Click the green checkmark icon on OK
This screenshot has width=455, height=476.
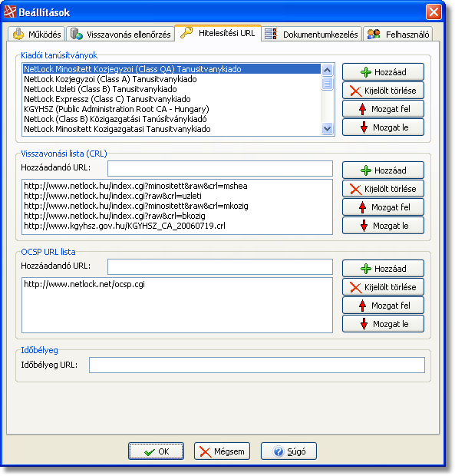pyautogui.click(x=150, y=452)
